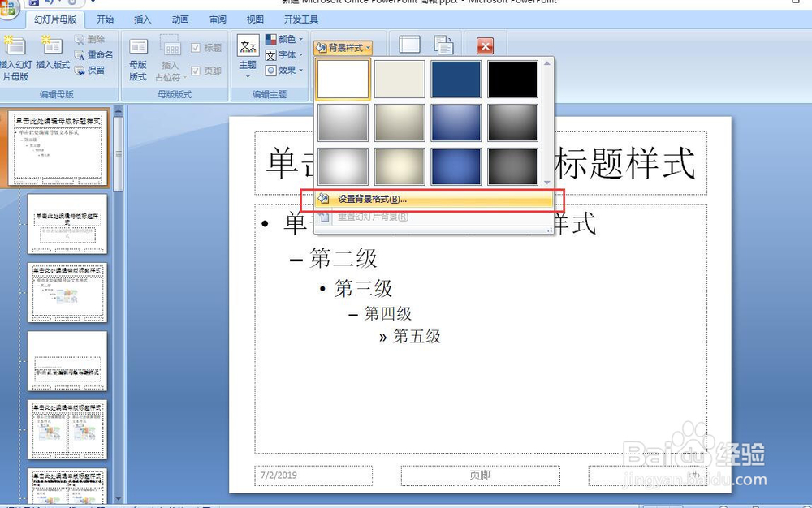This screenshot has width=812, height=508.
Task: Choose 设置背景格式(B)... menu entry
Action: pyautogui.click(x=433, y=199)
